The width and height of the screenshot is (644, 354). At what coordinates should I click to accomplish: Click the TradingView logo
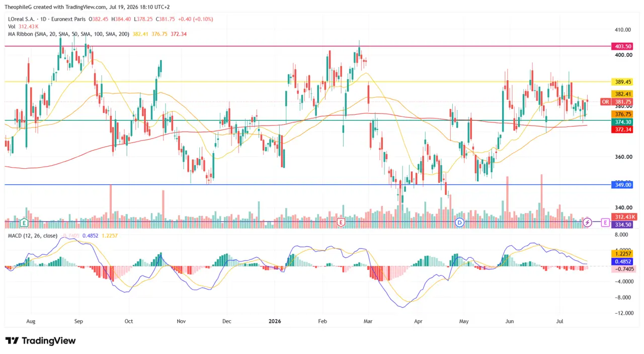[x=40, y=341]
